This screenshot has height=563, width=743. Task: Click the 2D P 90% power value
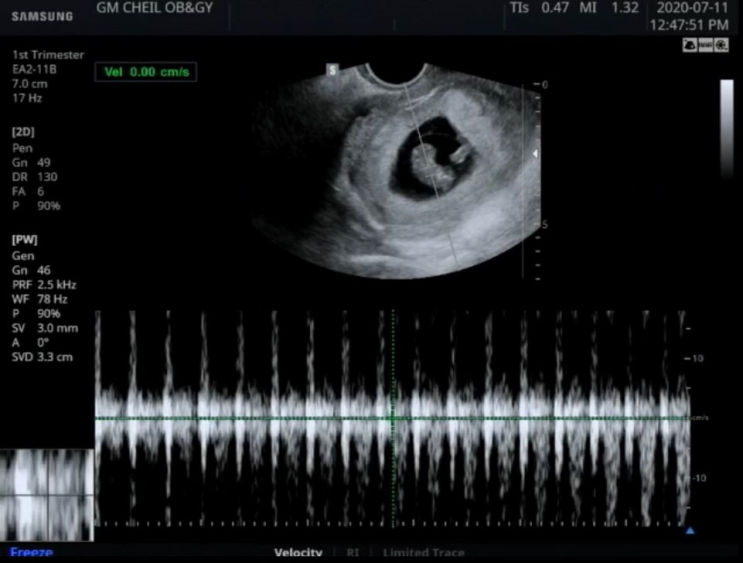click(x=36, y=206)
